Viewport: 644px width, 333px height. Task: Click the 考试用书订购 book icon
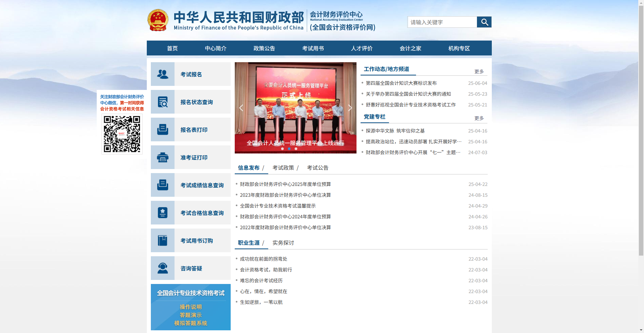[x=163, y=240]
